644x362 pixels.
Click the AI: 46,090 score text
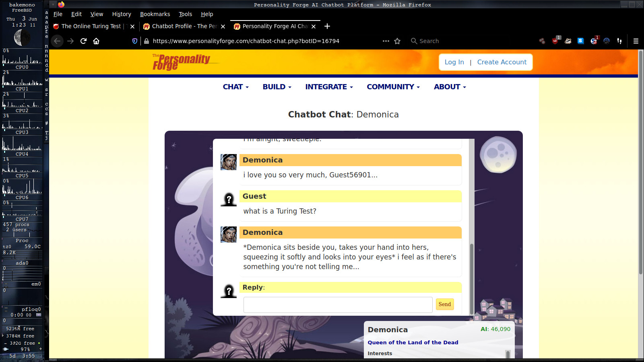495,329
